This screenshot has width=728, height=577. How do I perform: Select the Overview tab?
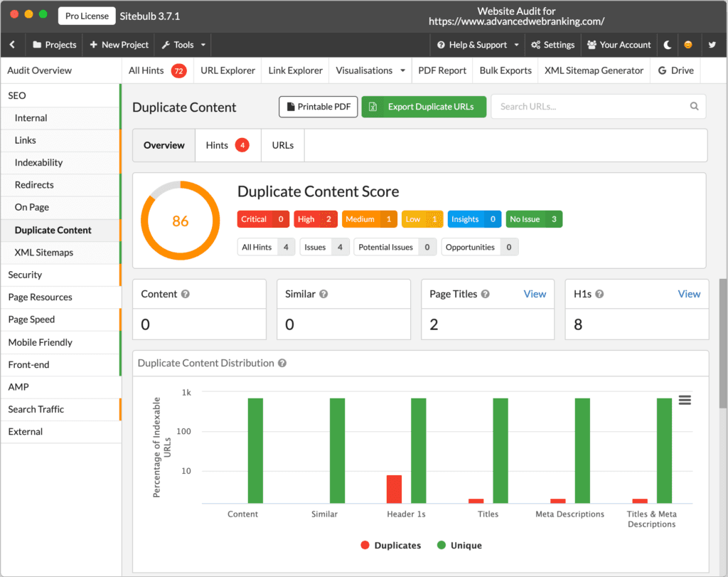click(164, 145)
